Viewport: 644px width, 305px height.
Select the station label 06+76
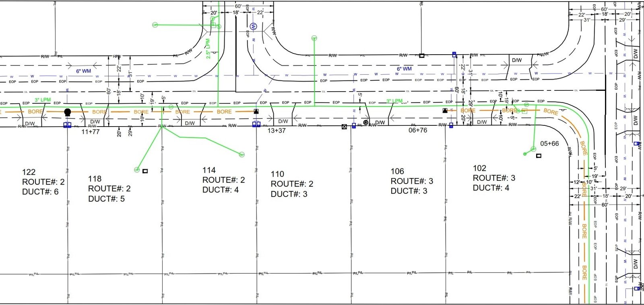tap(418, 130)
